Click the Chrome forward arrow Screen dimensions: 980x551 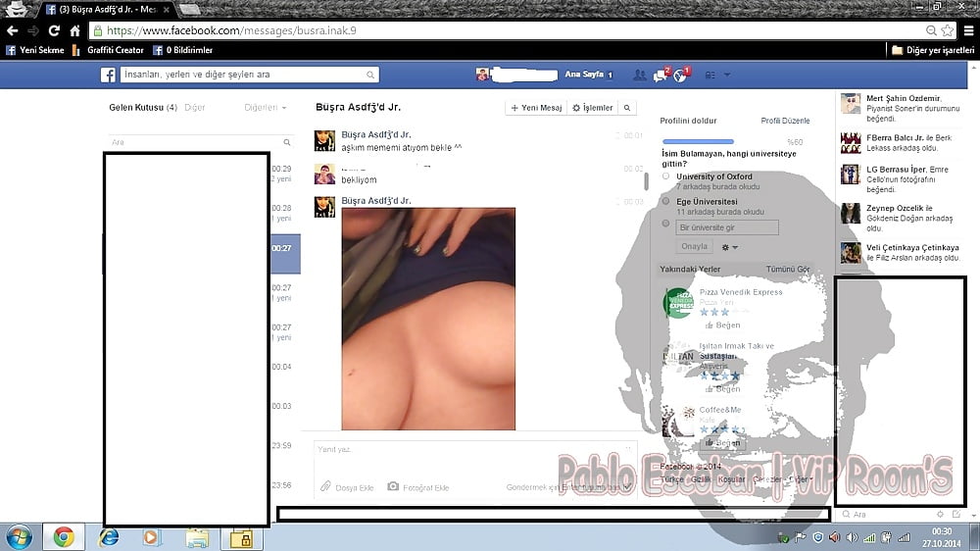tap(32, 30)
